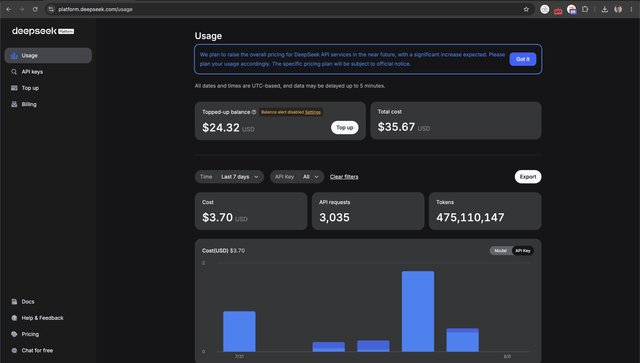Click the API keys magnifier icon
Viewport: 640px width, 363px height.
[14, 72]
